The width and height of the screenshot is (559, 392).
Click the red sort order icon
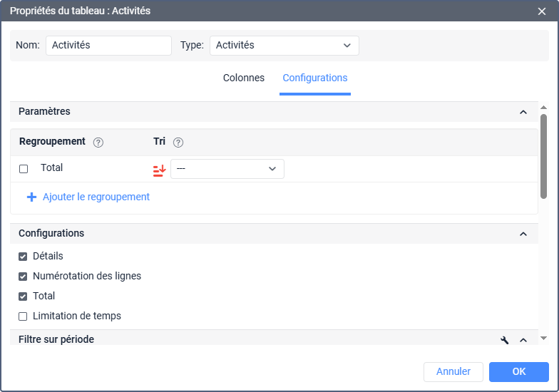click(x=159, y=170)
